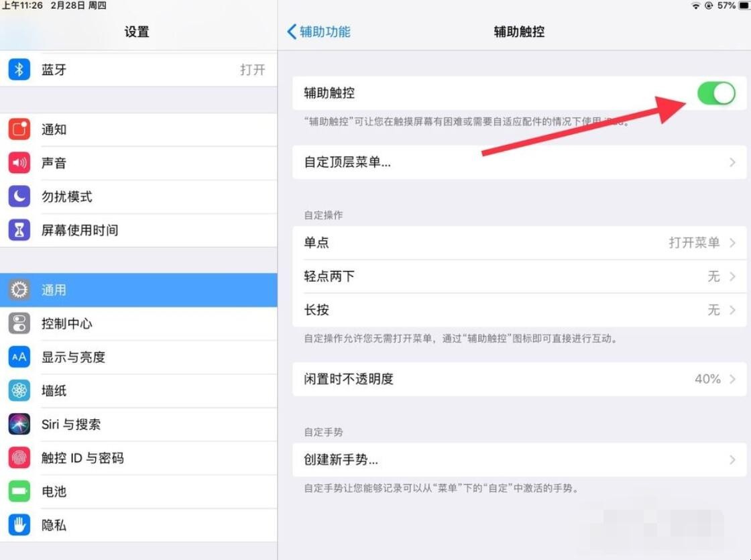
Task: Open chevron on 长按 row
Action: tap(732, 310)
